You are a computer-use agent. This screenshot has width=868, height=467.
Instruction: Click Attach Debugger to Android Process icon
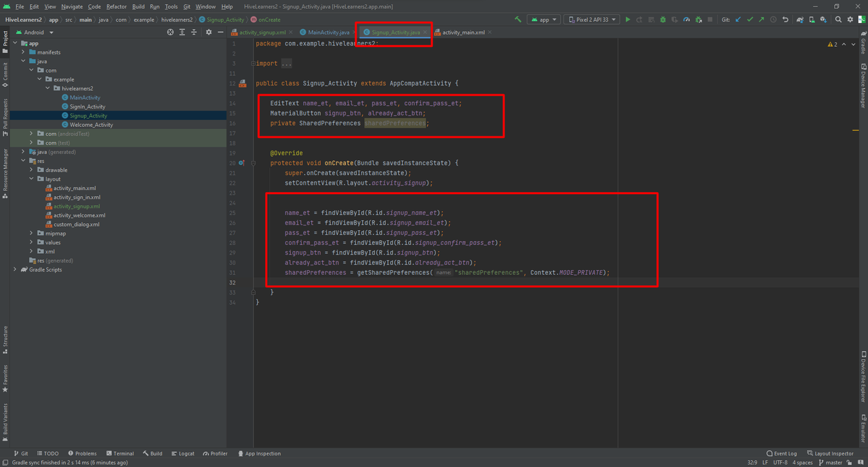[698, 20]
